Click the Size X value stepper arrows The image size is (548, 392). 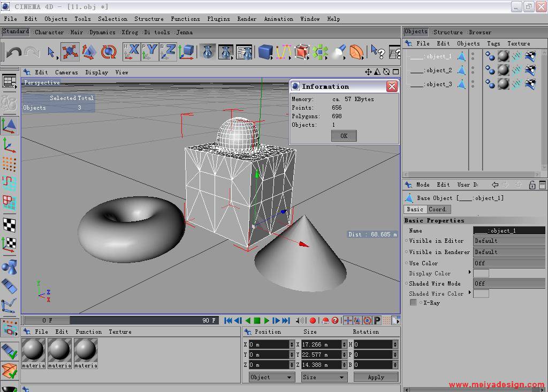click(344, 344)
